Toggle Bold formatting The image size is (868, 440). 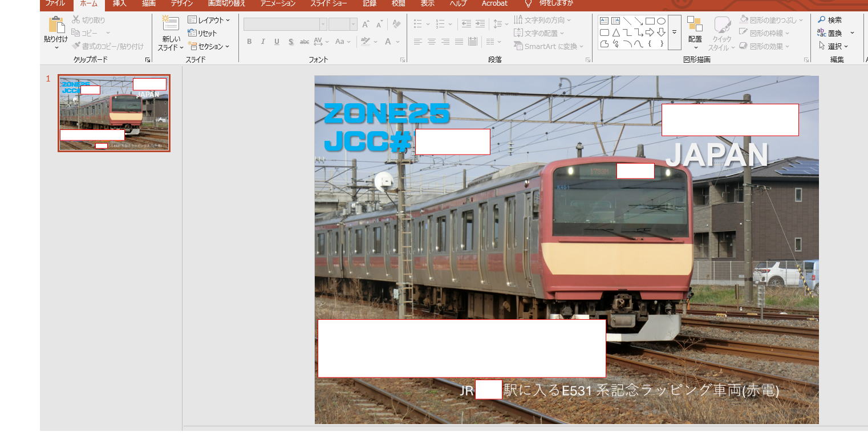coord(249,42)
